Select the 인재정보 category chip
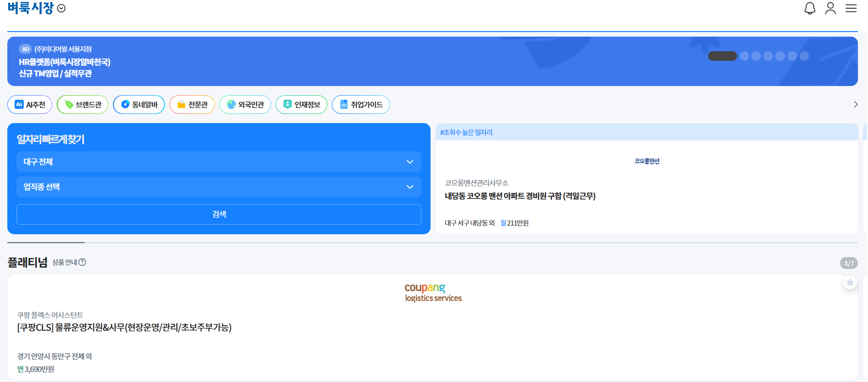This screenshot has height=382, width=868. pyautogui.click(x=301, y=104)
